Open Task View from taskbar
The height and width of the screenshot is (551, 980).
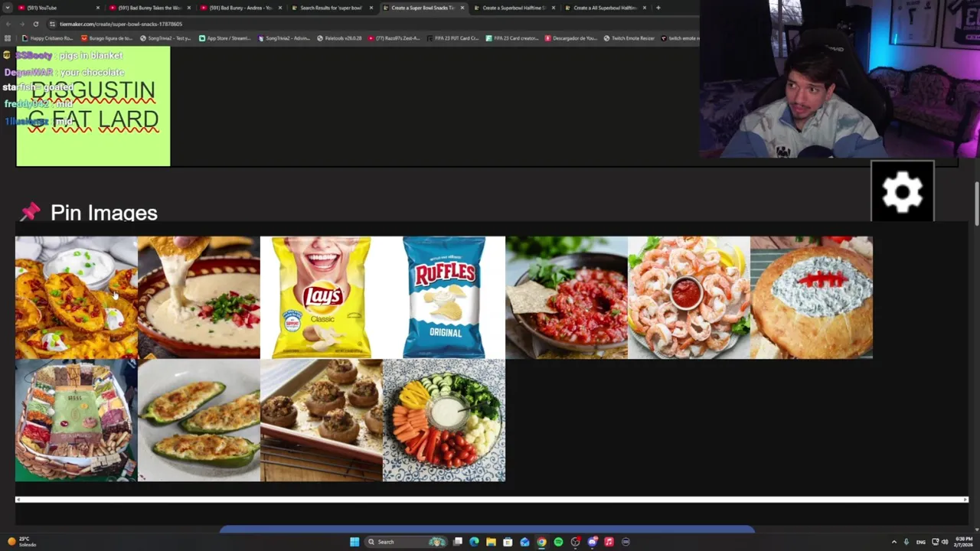457,542
